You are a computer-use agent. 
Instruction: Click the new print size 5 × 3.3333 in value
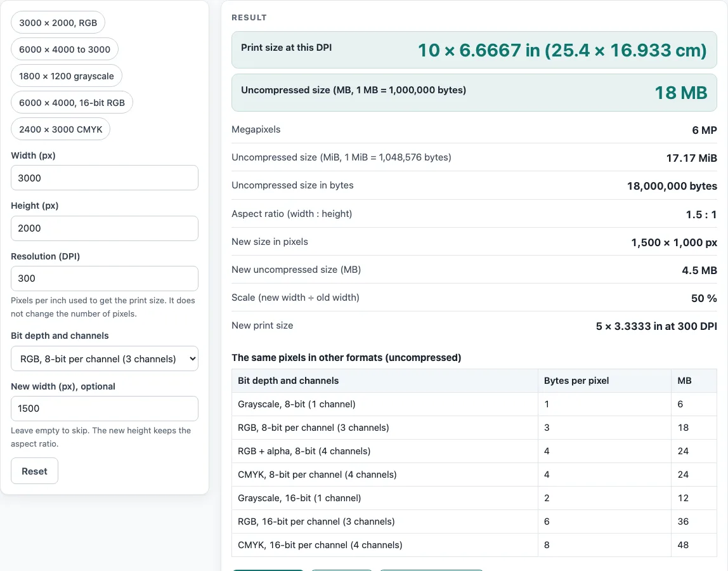(x=656, y=326)
